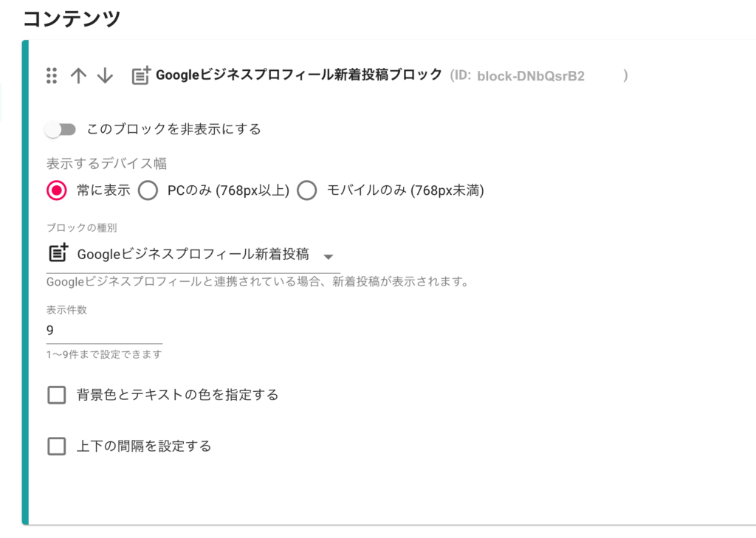Move block up with the up arrow
This screenshot has width=756, height=538.
click(x=78, y=76)
